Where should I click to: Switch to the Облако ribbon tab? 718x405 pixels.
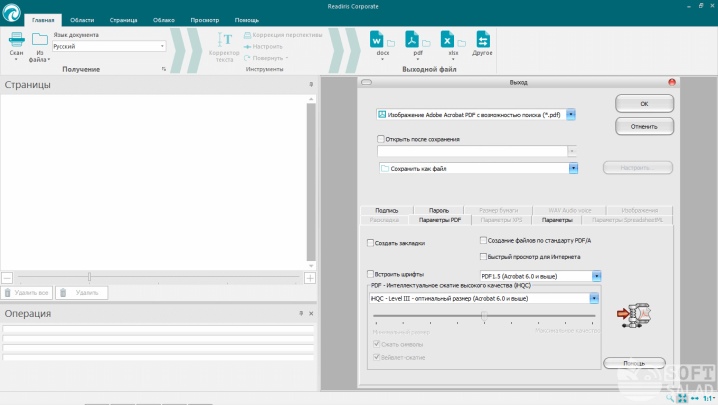pos(164,20)
